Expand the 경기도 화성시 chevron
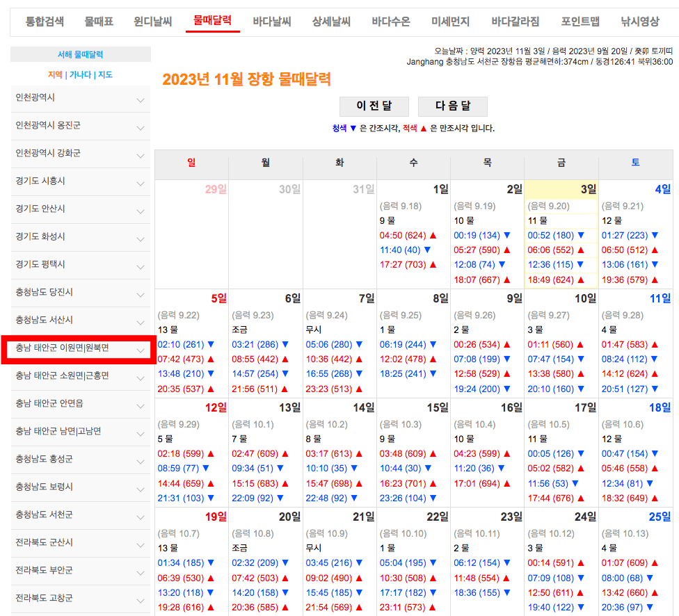The height and width of the screenshot is (616, 679). (x=141, y=239)
